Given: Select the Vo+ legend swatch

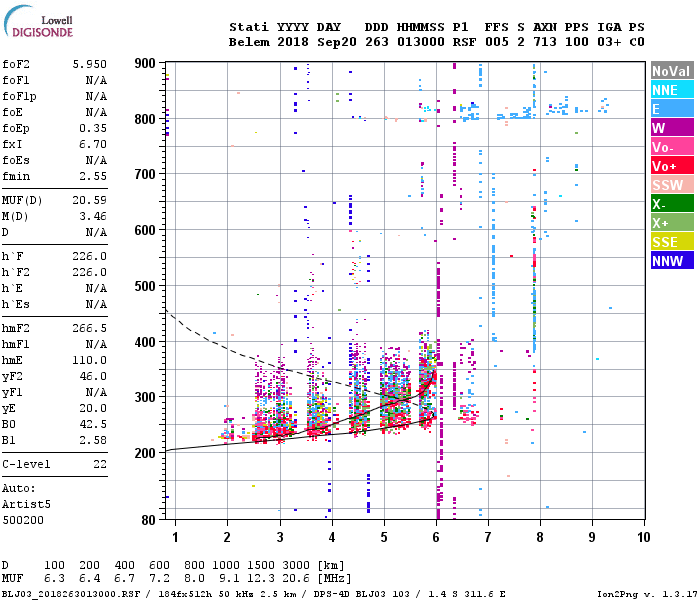Looking at the screenshot, I should pos(672,166).
